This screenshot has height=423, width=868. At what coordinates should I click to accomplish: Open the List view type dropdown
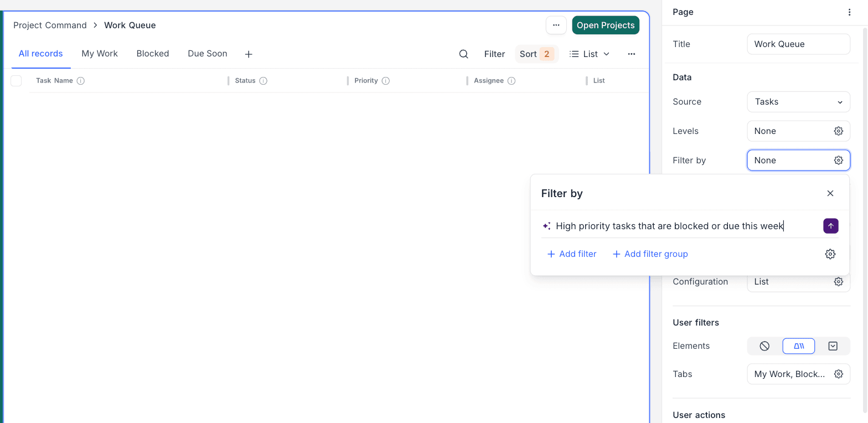coord(590,54)
